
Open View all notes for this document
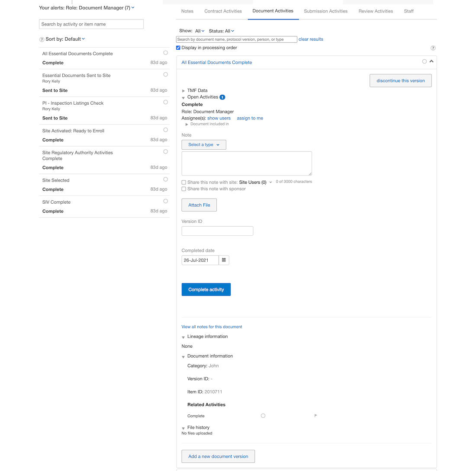click(x=212, y=327)
